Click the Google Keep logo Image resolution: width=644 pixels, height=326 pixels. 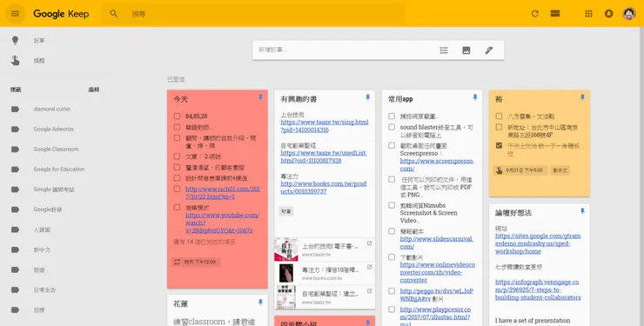tap(61, 14)
